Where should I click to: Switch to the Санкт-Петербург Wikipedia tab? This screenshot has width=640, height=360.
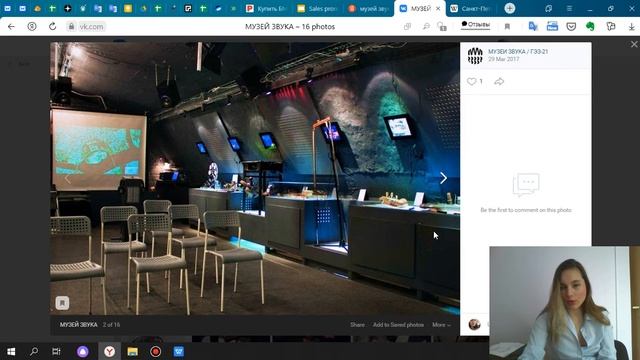tap(471, 9)
